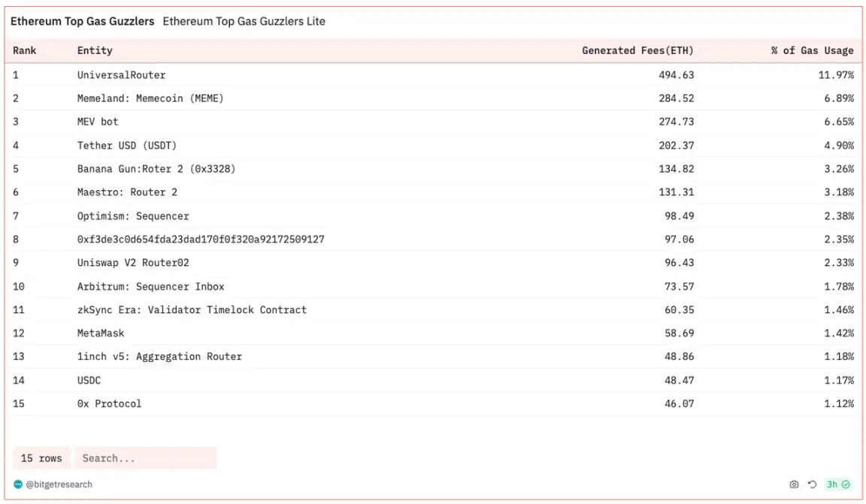Click the 494.63 generated fees value
Viewport: 866px width, 504px height.
677,75
